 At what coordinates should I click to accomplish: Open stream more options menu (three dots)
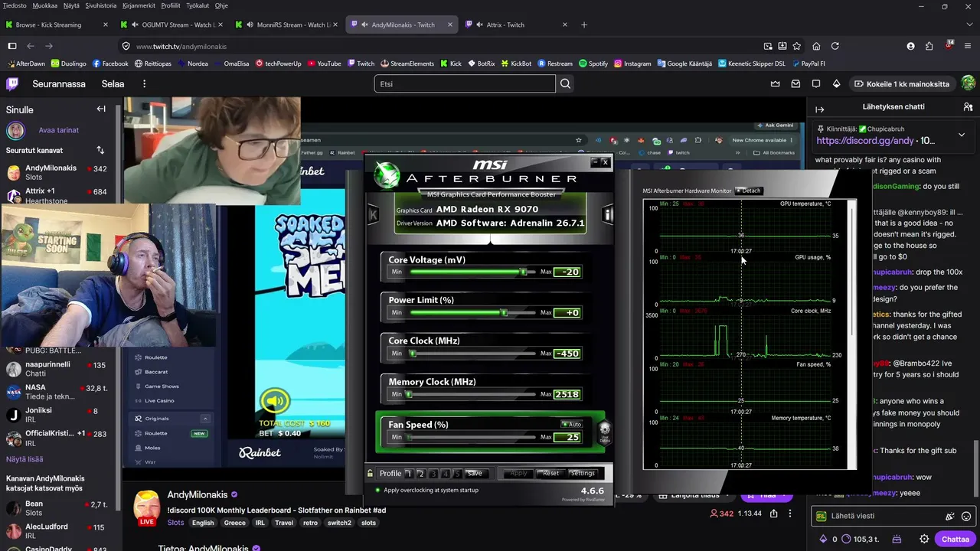(x=790, y=514)
